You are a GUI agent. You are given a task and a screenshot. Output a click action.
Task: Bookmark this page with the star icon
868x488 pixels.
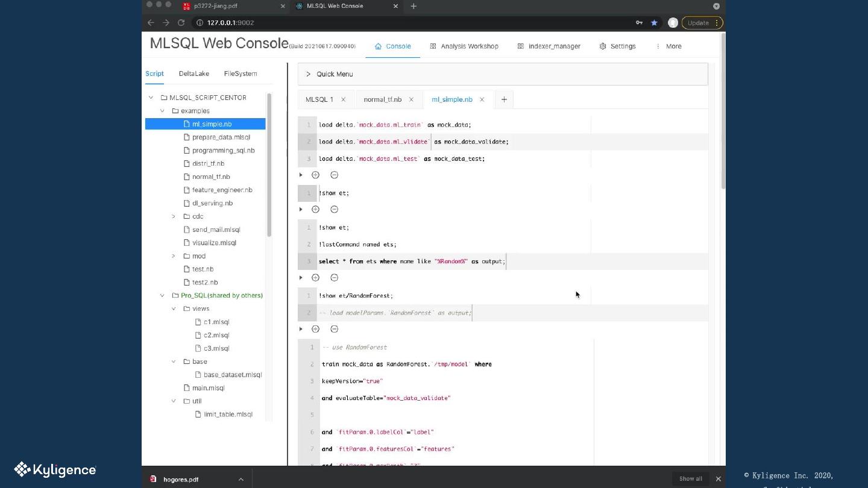pyautogui.click(x=654, y=23)
